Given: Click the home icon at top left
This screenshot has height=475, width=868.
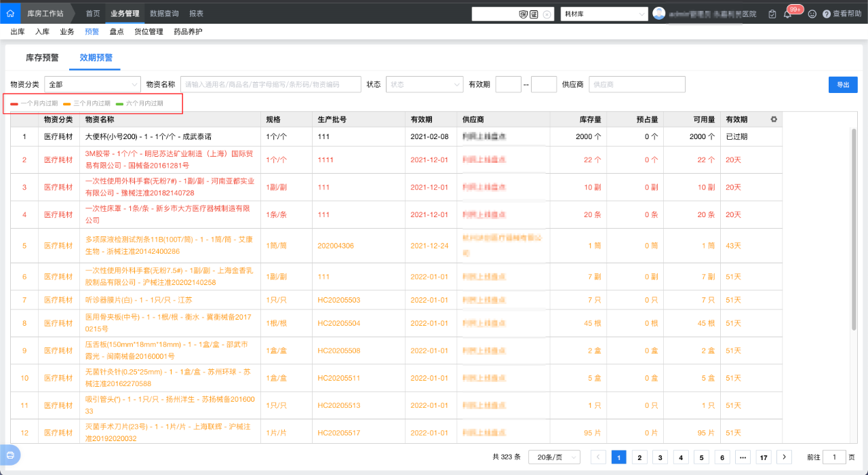Looking at the screenshot, I should (9, 13).
